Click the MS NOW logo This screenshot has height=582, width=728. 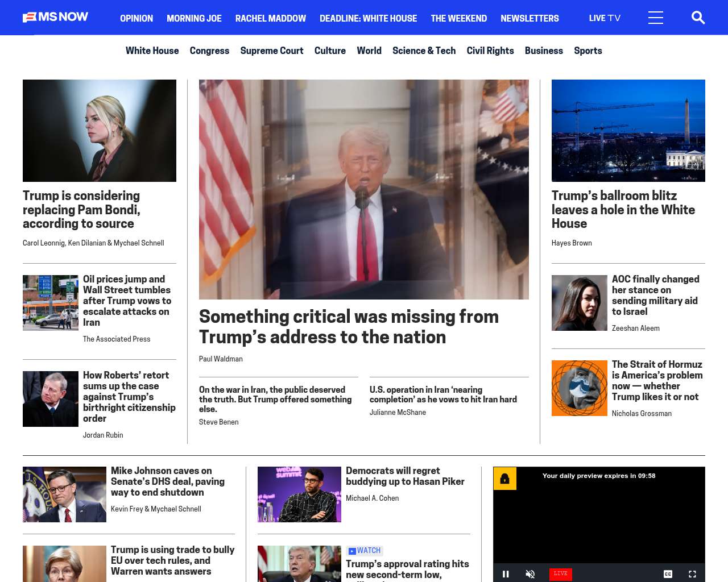(x=55, y=17)
